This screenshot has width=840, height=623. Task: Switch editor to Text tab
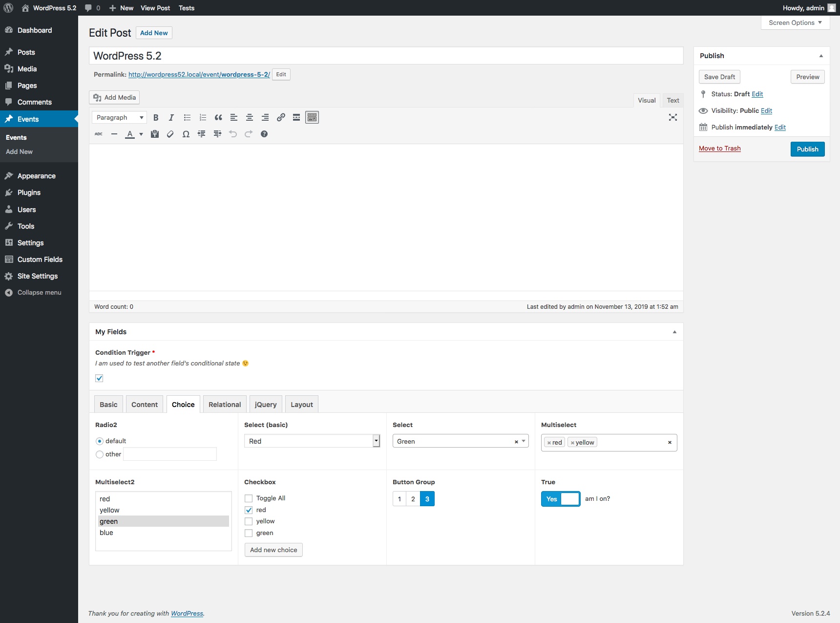coord(673,100)
